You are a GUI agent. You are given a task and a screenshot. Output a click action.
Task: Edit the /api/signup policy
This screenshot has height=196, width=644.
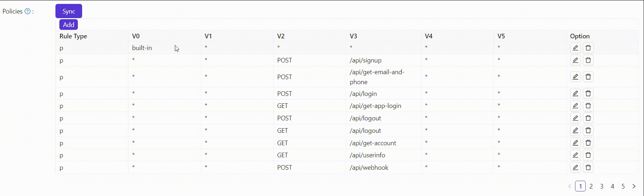575,60
